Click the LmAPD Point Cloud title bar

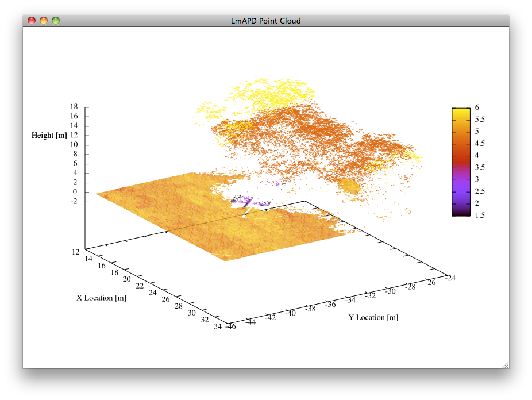tap(266, 21)
